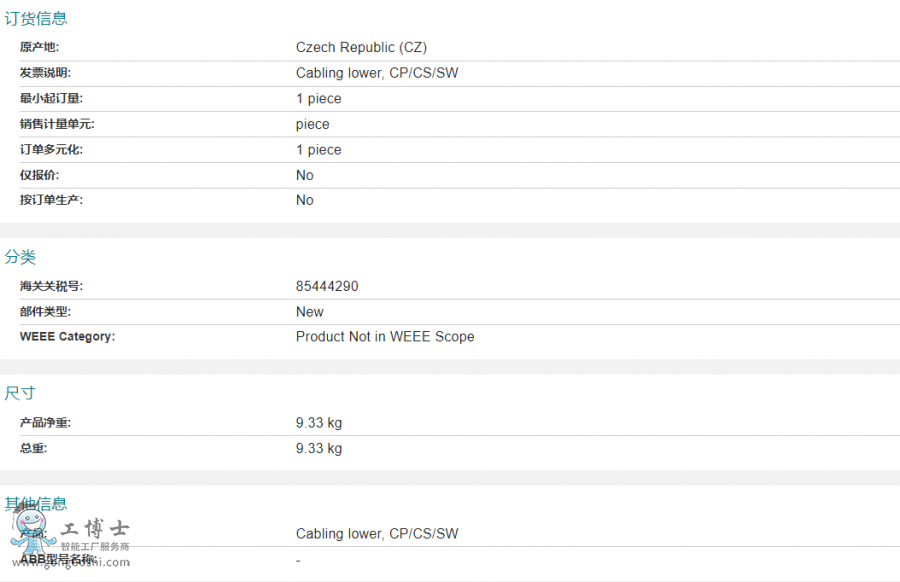The image size is (900, 582).
Task: Click the 总重 value 9.33 kg
Action: 319,448
